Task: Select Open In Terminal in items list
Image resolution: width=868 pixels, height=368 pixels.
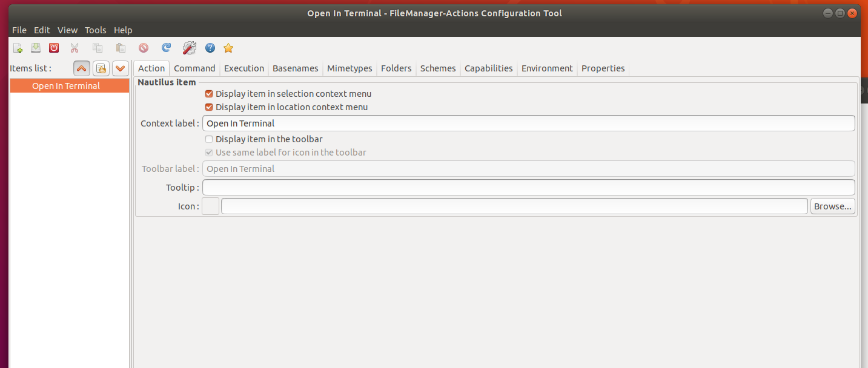Action: point(70,86)
